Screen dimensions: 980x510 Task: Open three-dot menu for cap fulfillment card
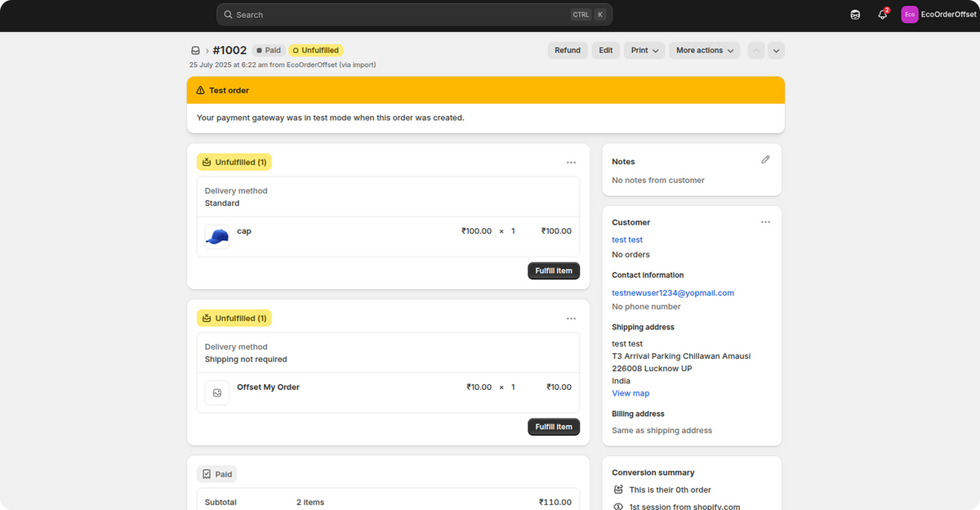(x=571, y=163)
